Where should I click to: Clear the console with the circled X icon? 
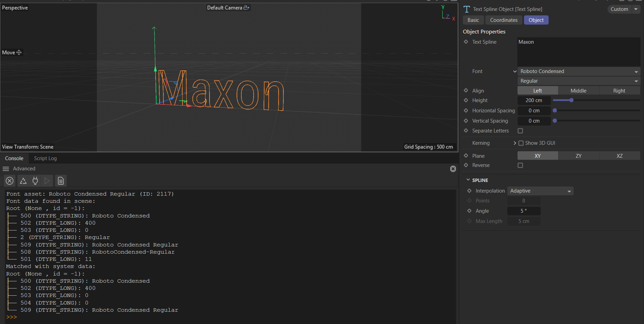tap(10, 181)
